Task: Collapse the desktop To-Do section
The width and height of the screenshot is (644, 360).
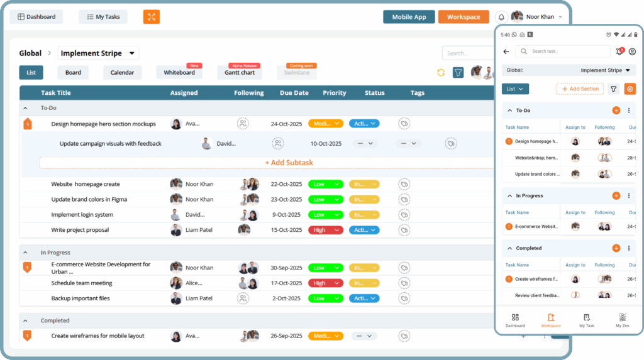Action: pos(26,108)
